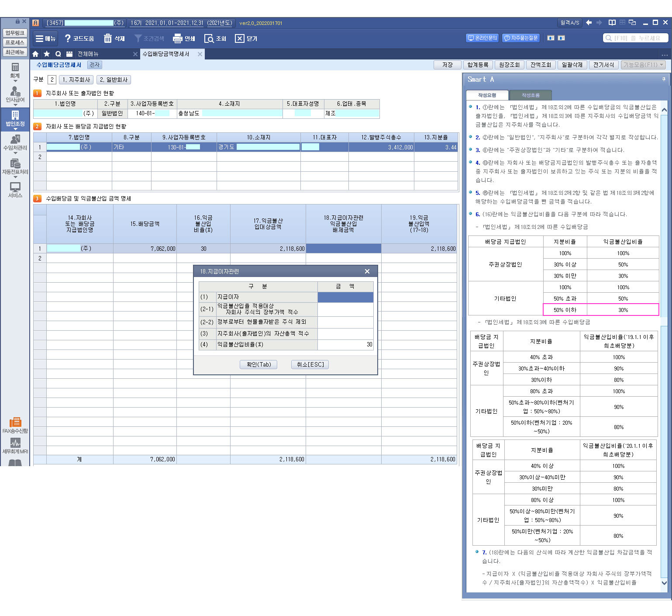Click the 잔액조회 button
The image size is (672, 616).
[541, 65]
